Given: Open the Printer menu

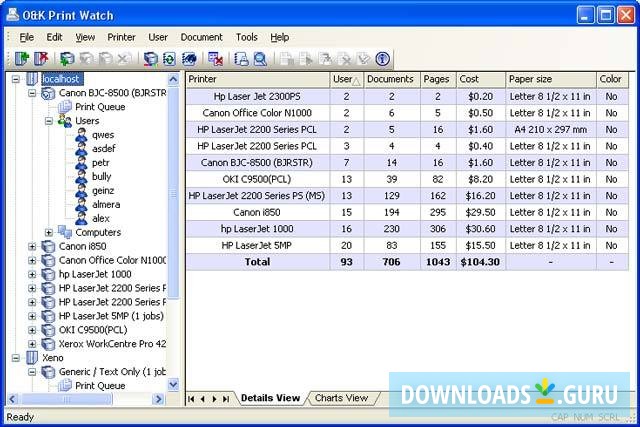Looking at the screenshot, I should pos(121,37).
